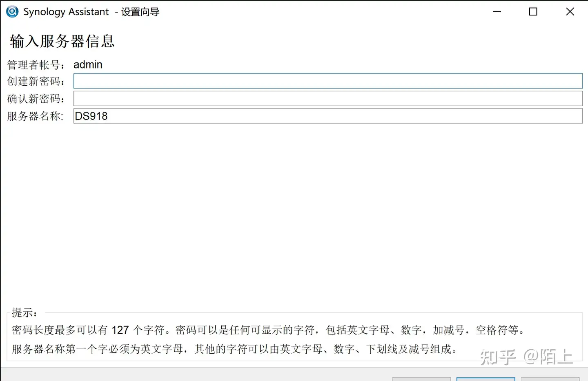Click the 服务器名称 label
The image size is (588, 381).
35,116
